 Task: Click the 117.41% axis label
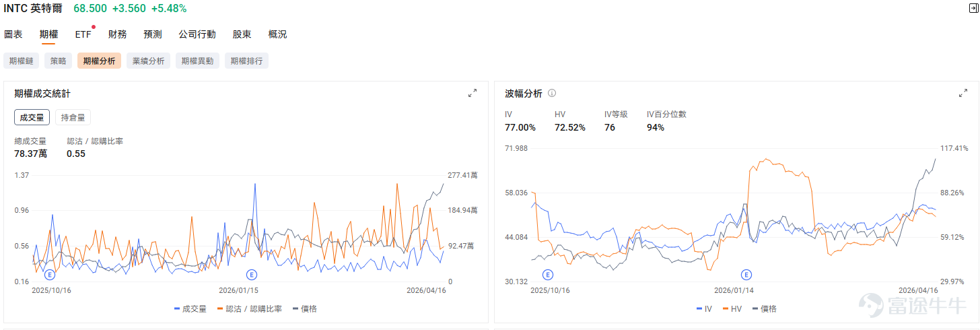(954, 148)
